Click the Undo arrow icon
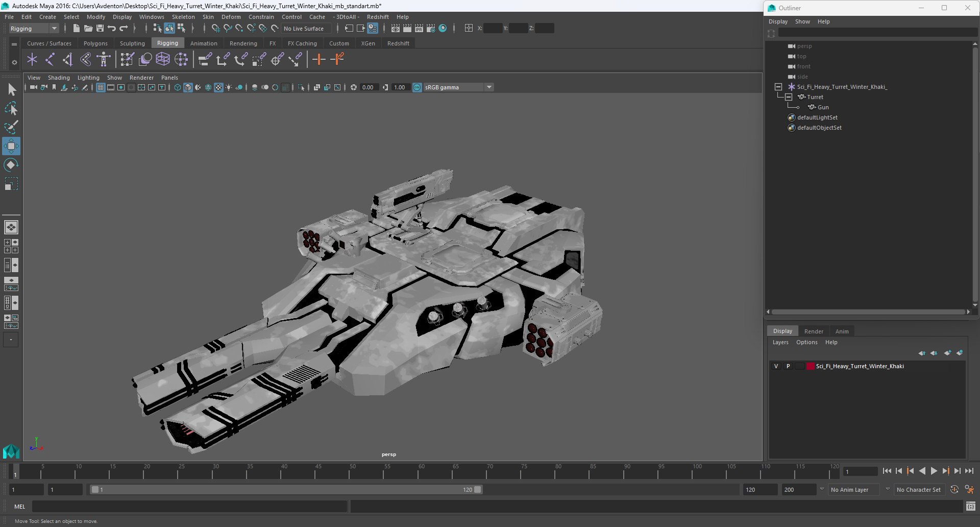The width and height of the screenshot is (980, 527). coord(112,29)
